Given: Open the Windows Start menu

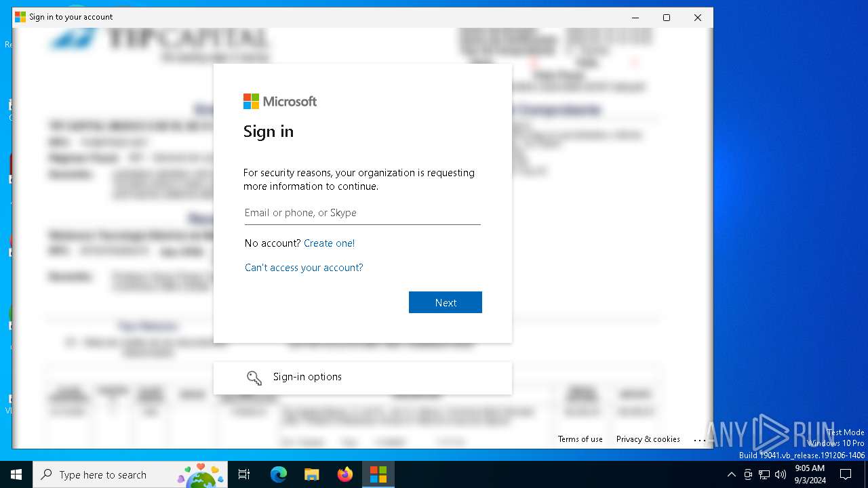Looking at the screenshot, I should coord(16,474).
